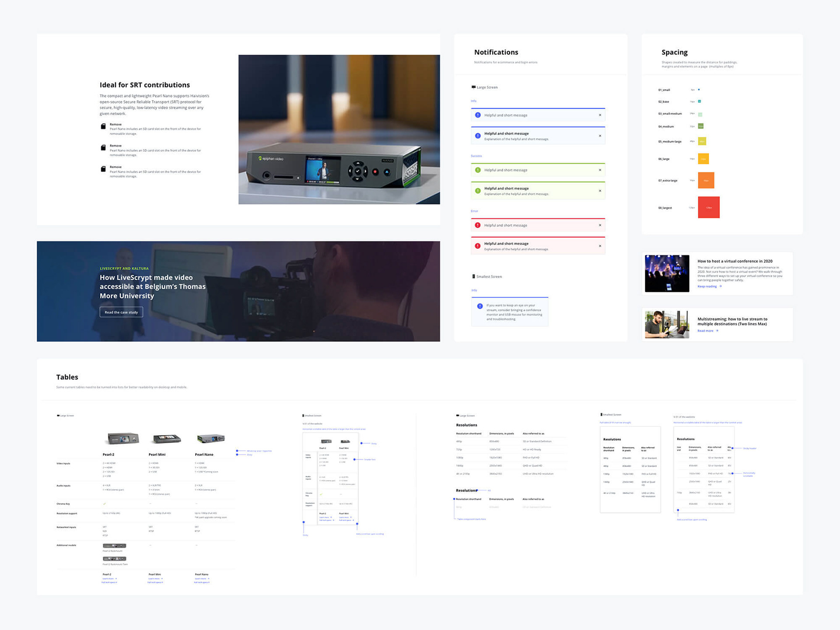This screenshot has width=840, height=630.
Task: Click the Pearl Nano device image in the table
Action: coord(211,438)
